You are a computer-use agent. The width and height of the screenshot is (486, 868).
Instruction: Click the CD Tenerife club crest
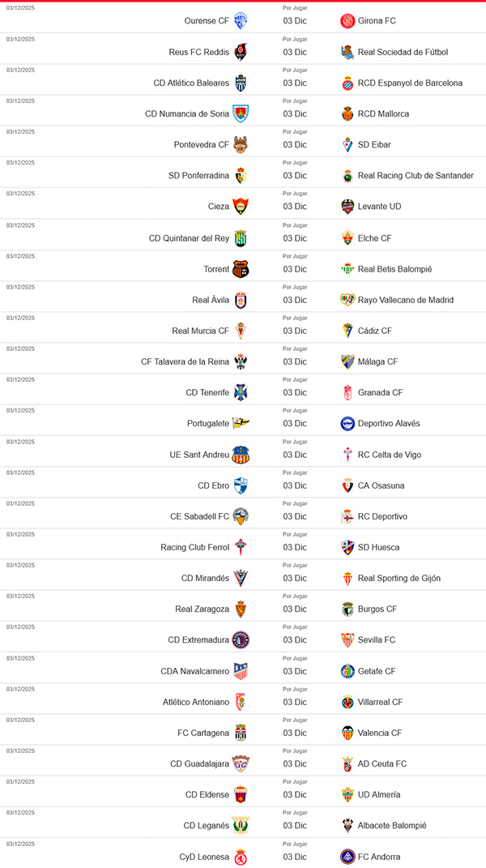(239, 392)
